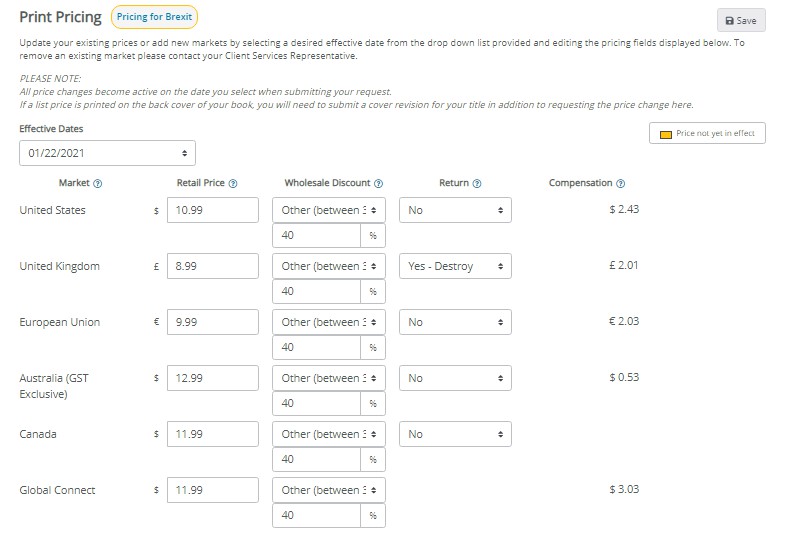Focus the Global Connect retail price field

click(x=213, y=491)
